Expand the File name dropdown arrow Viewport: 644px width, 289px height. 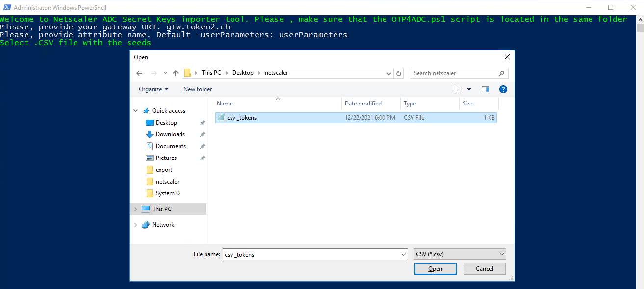click(404, 254)
